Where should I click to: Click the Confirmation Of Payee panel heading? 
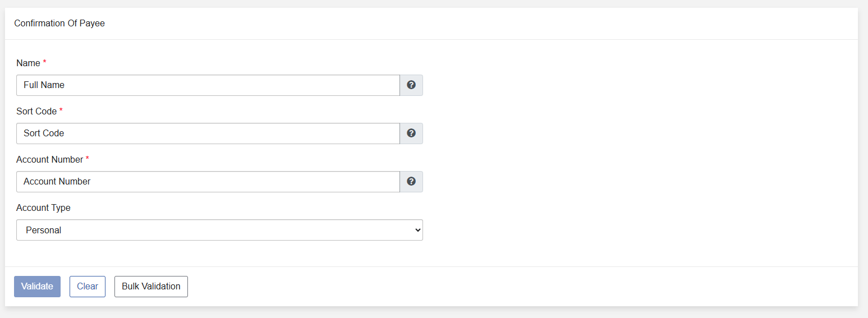59,24
